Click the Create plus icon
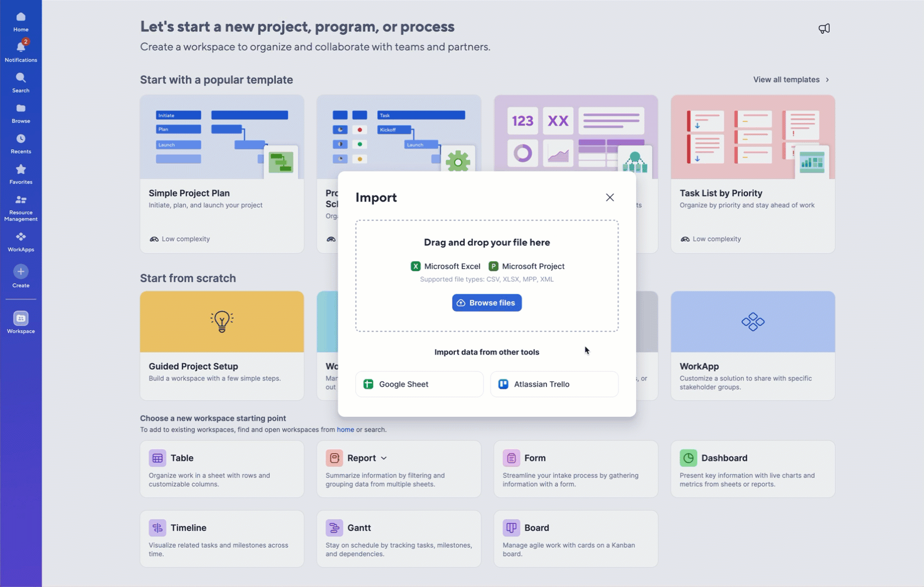Screen dimensions: 924x587 pyautogui.click(x=21, y=272)
